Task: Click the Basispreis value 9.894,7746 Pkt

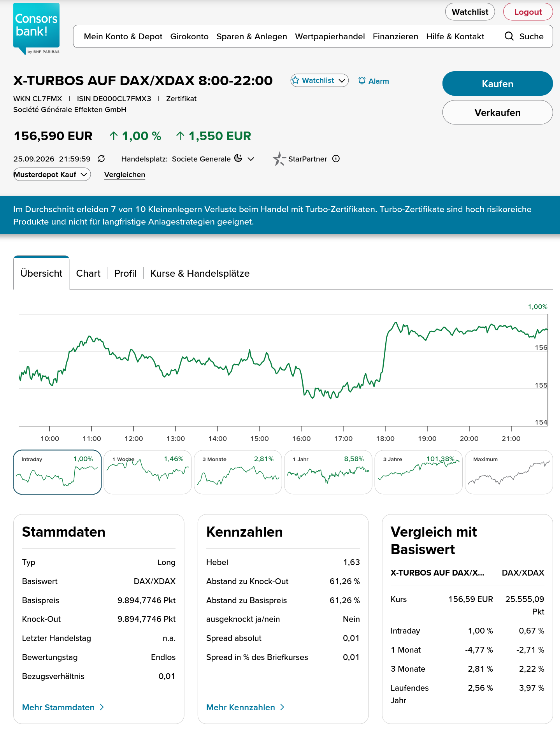Action: click(x=146, y=600)
